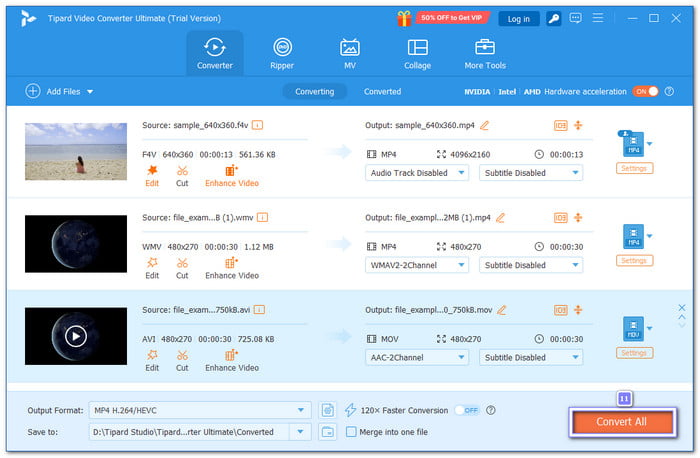The width and height of the screenshot is (700, 458).
Task: Open the Collage module
Action: pos(417,53)
